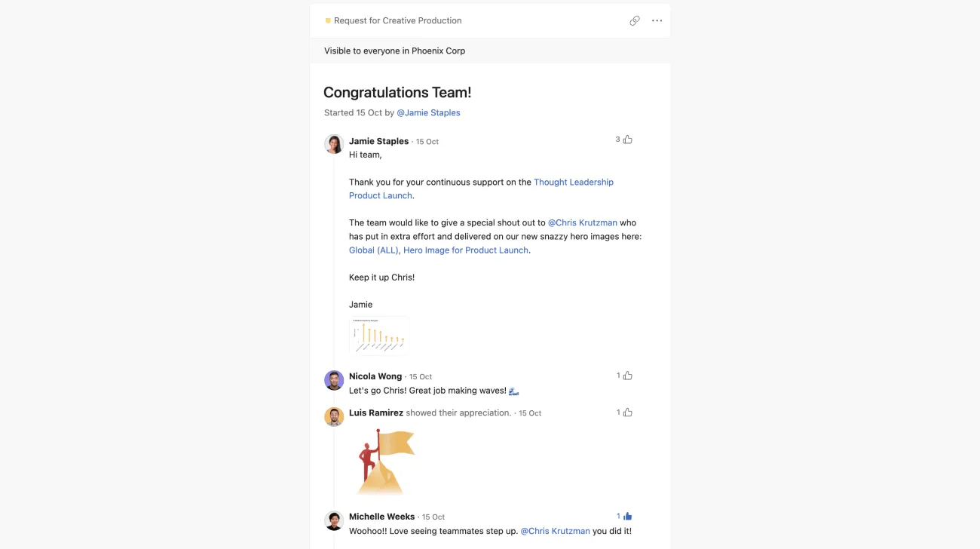Image resolution: width=980 pixels, height=549 pixels.
Task: Click Luis Ramirez's profile avatar
Action: [x=334, y=416]
